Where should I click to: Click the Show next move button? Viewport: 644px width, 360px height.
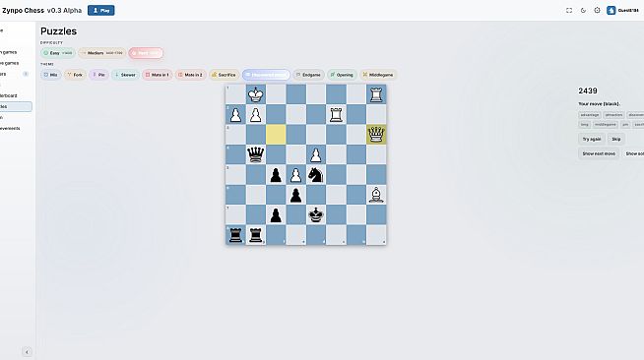click(599, 153)
